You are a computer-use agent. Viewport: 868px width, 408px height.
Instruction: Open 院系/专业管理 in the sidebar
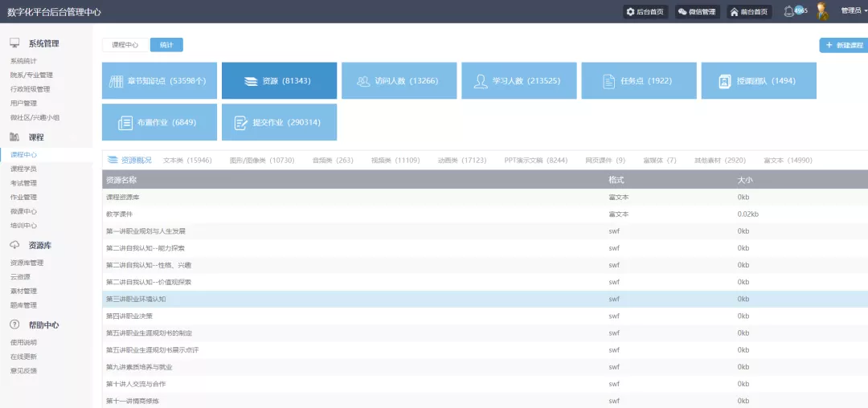pyautogui.click(x=31, y=75)
